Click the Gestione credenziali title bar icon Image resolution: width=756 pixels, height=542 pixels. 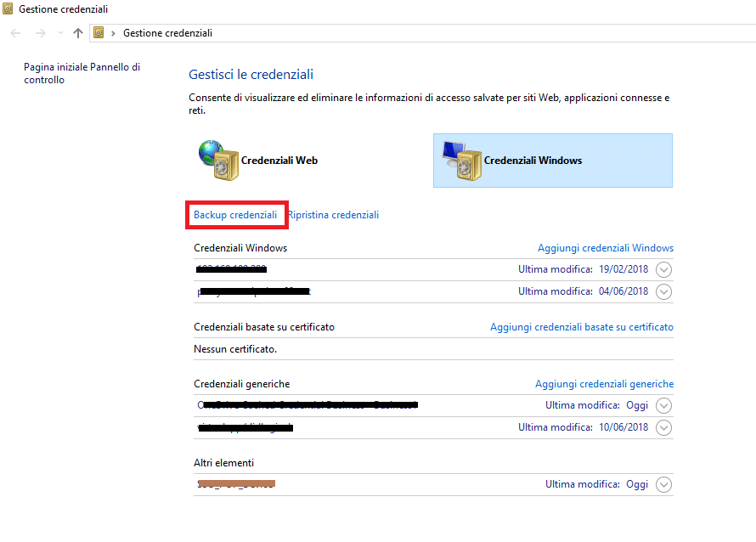[8, 8]
